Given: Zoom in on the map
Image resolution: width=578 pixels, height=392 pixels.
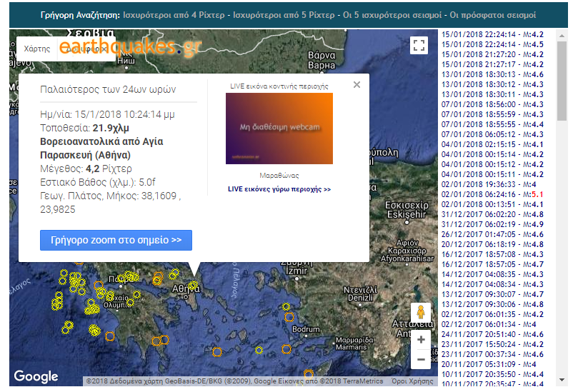Looking at the screenshot, I should (x=421, y=340).
